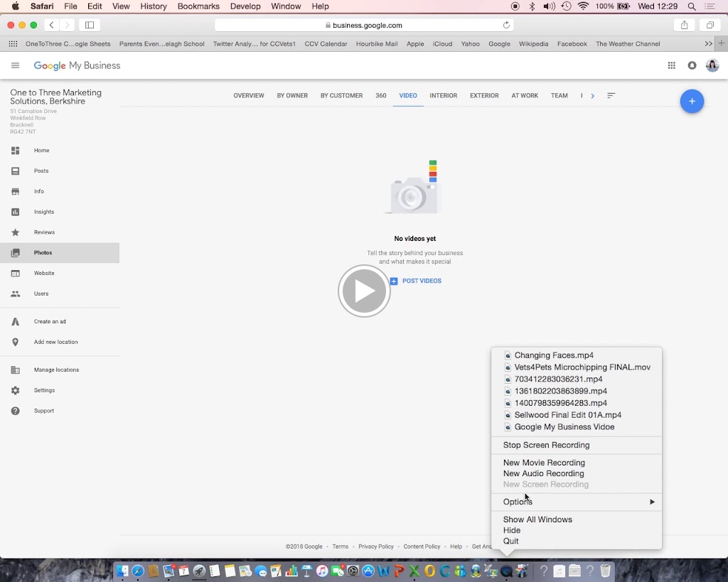This screenshot has height=582, width=728.
Task: Open the photo sort options icon
Action: [x=611, y=96]
